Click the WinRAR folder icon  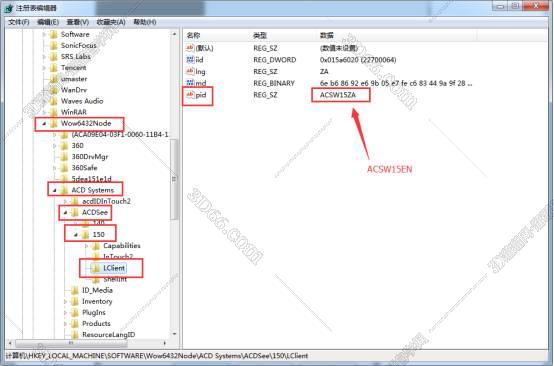coord(53,112)
